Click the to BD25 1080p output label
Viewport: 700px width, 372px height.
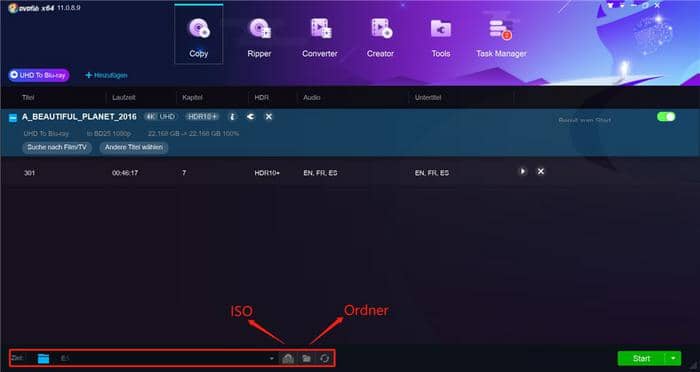click(x=109, y=134)
